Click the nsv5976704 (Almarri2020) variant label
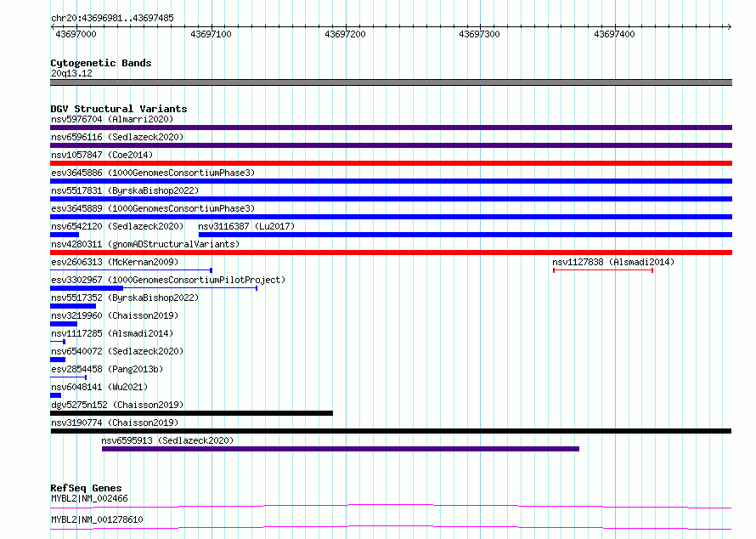 (x=112, y=119)
